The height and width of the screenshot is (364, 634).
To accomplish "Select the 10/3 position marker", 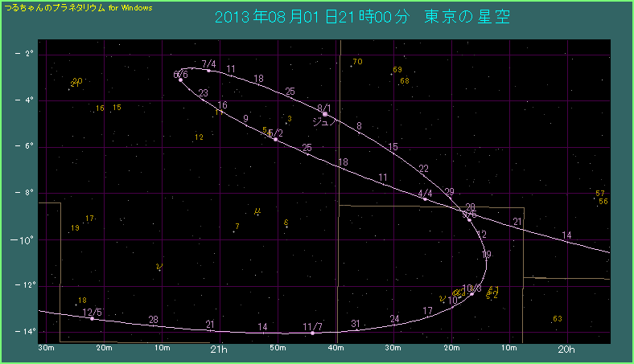I will (471, 293).
